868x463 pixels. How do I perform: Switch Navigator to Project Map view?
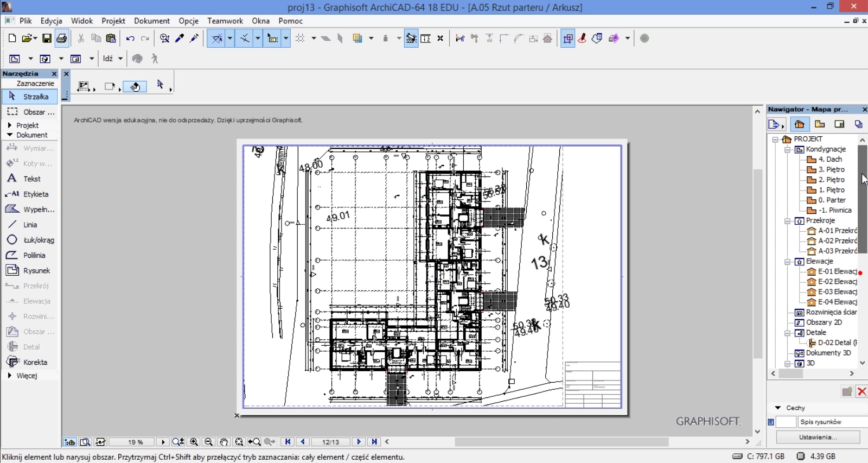(799, 124)
